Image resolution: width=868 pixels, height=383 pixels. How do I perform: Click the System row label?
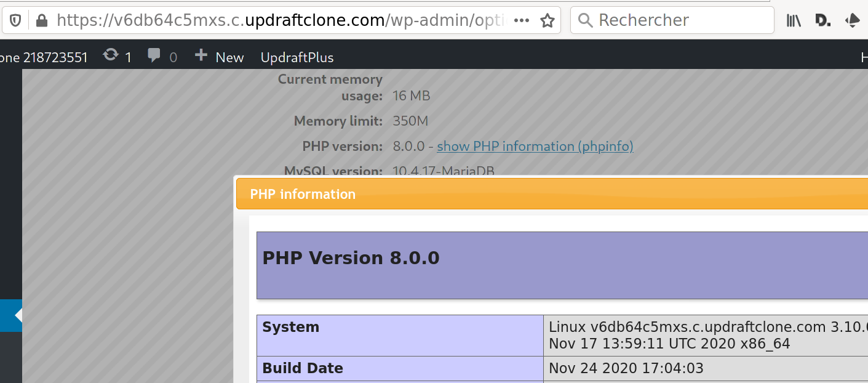click(x=290, y=327)
